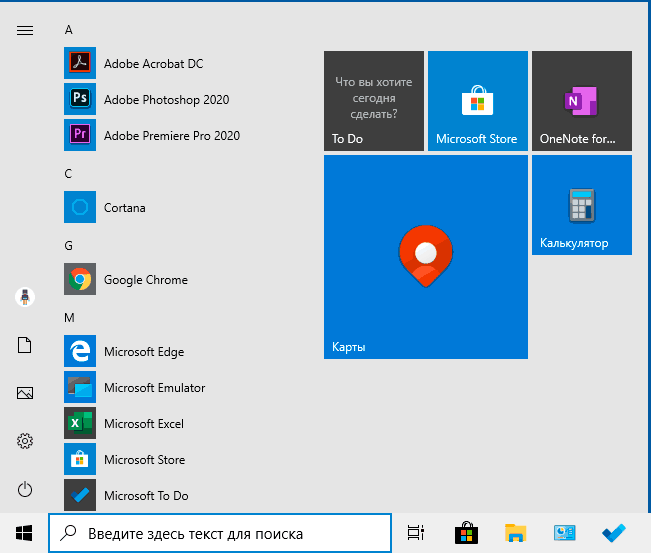
Task: Expand the Start hamburger menu
Action: tap(25, 30)
